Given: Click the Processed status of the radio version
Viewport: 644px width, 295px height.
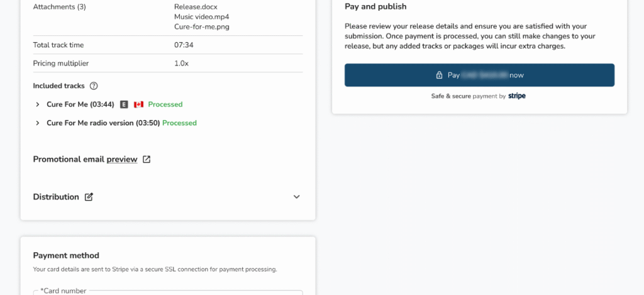Looking at the screenshot, I should [x=179, y=123].
